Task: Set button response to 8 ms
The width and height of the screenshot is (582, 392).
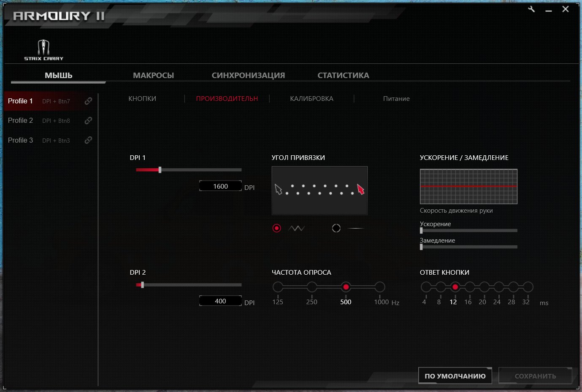Action: [x=440, y=287]
